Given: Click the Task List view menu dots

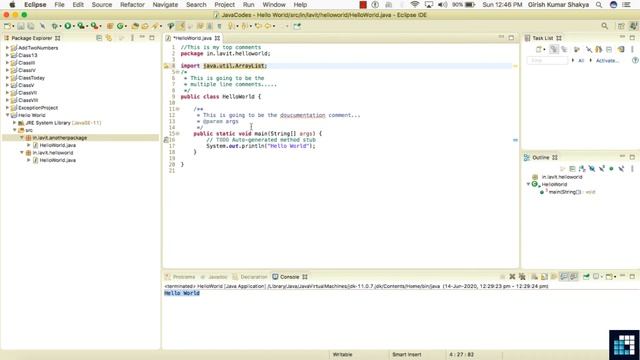Looking at the screenshot, I should (x=632, y=49).
